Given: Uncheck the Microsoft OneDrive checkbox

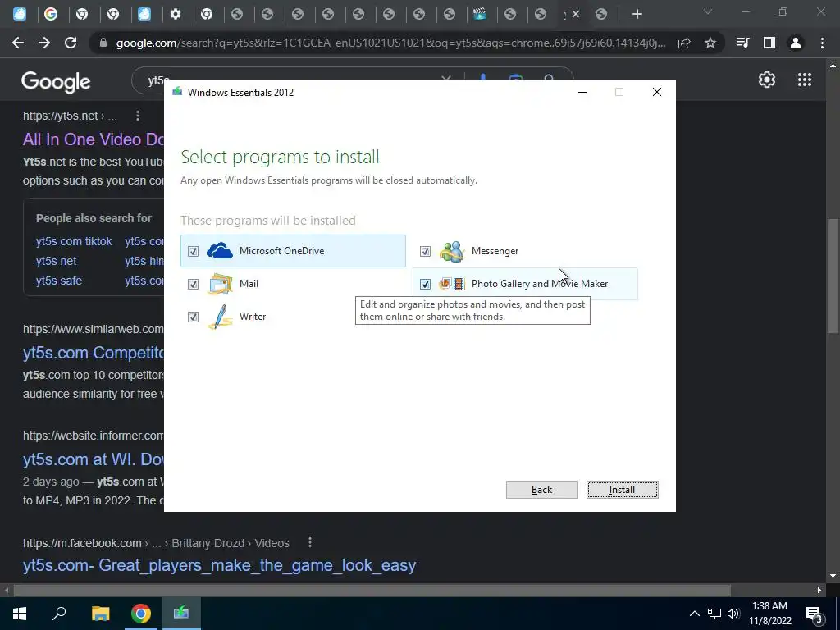Looking at the screenshot, I should 193,251.
